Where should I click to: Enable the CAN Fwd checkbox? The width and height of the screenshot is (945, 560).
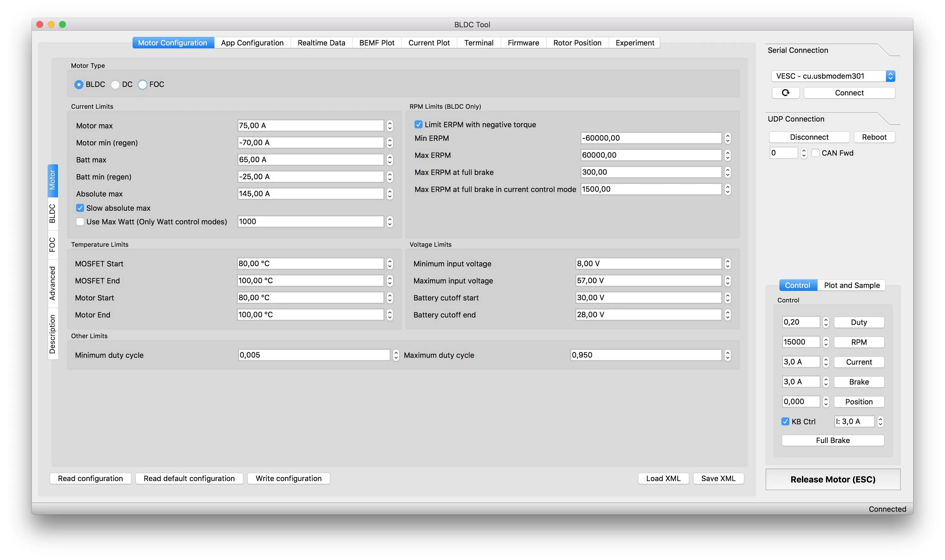tap(816, 153)
